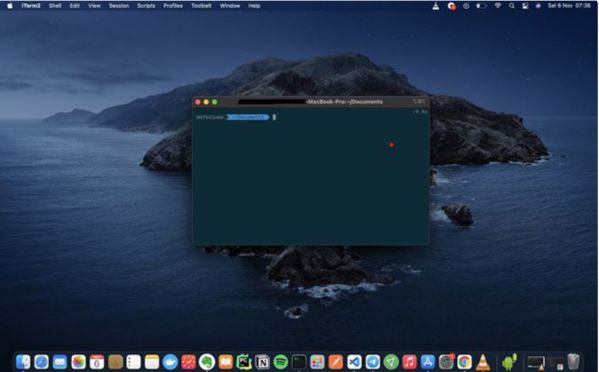The height and width of the screenshot is (372, 599).
Task: Launch Telegram from the dock
Action: [x=373, y=361]
